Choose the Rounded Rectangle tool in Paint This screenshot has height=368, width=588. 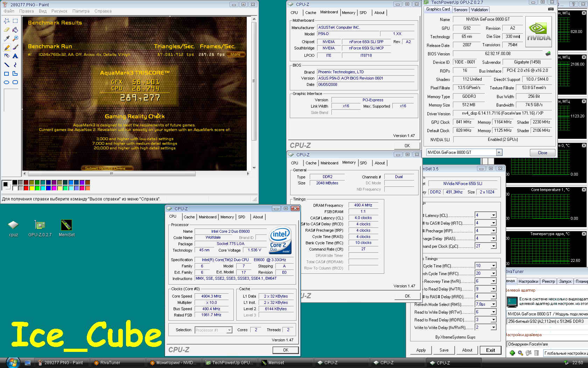click(x=15, y=82)
